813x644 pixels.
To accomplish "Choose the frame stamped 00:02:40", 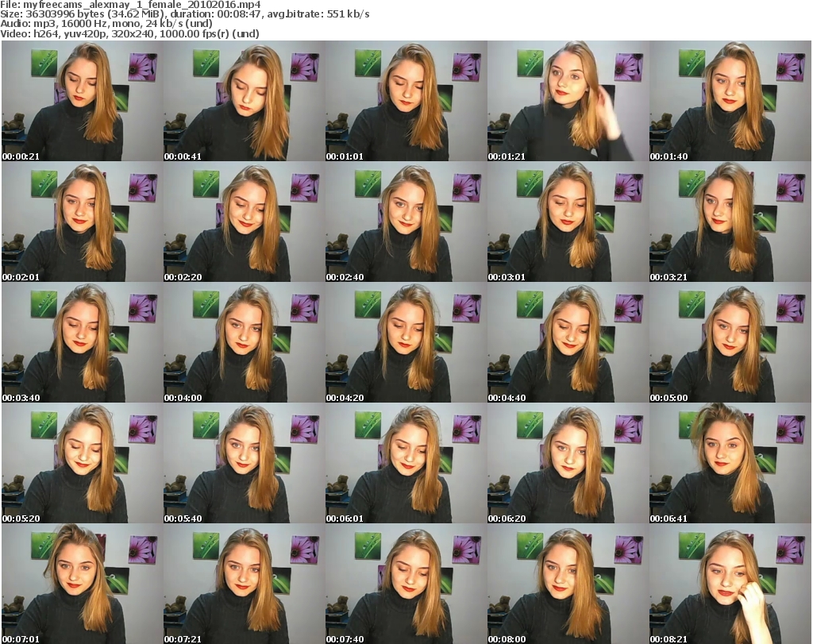I will [406, 222].
